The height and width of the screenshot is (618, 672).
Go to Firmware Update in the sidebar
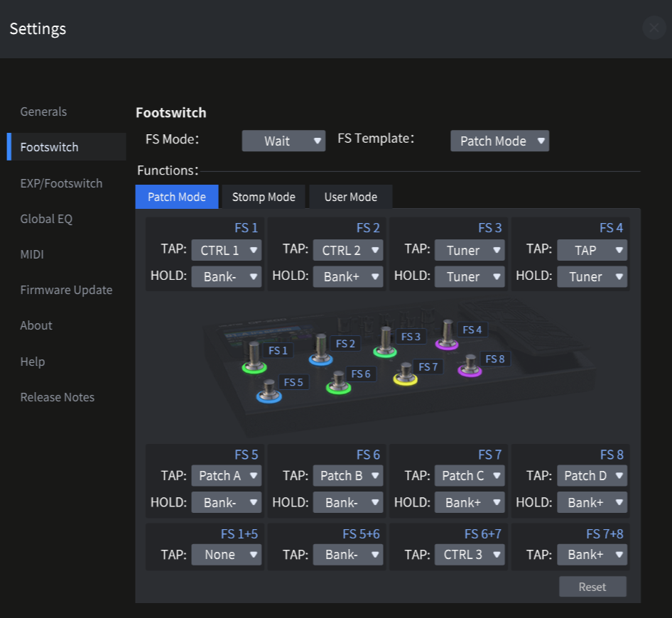66,290
